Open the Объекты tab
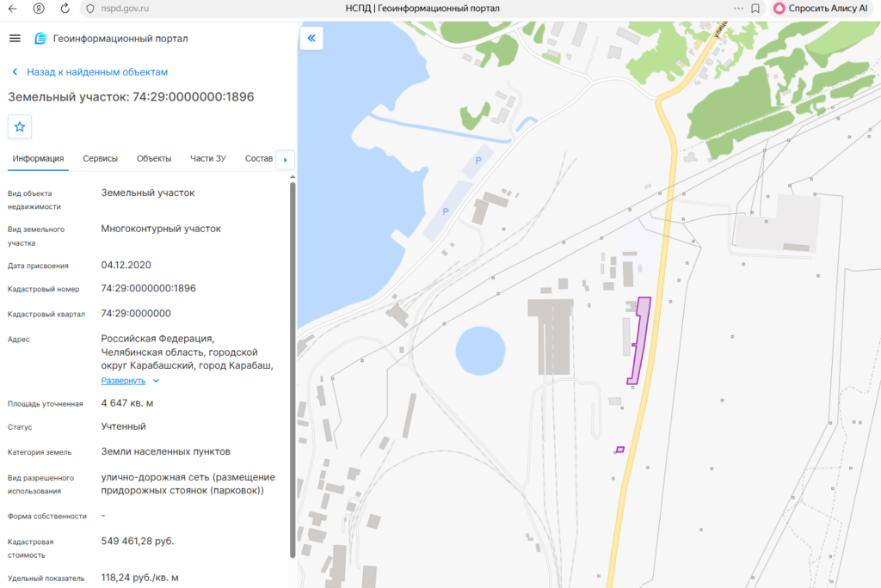The width and height of the screenshot is (881, 588). pos(154,159)
